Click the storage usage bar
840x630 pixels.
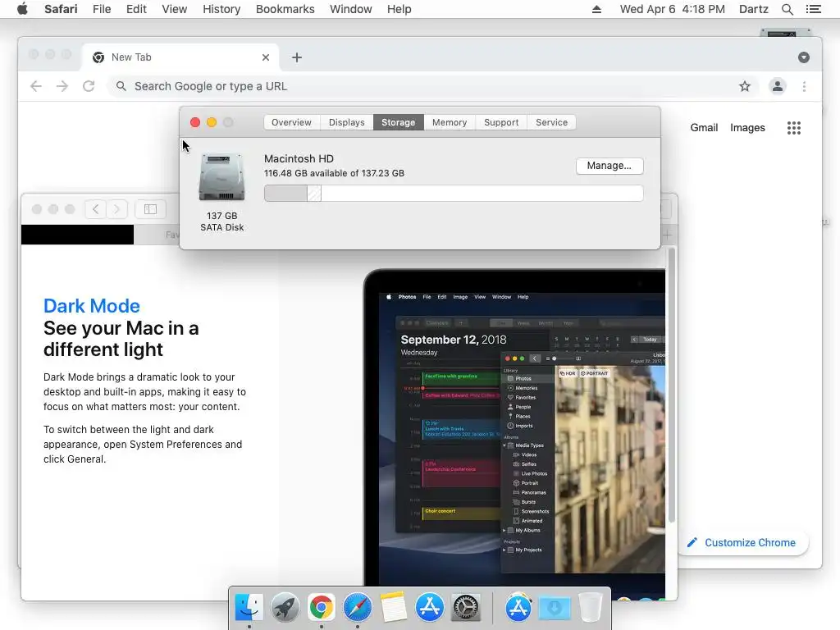pyautogui.click(x=454, y=194)
